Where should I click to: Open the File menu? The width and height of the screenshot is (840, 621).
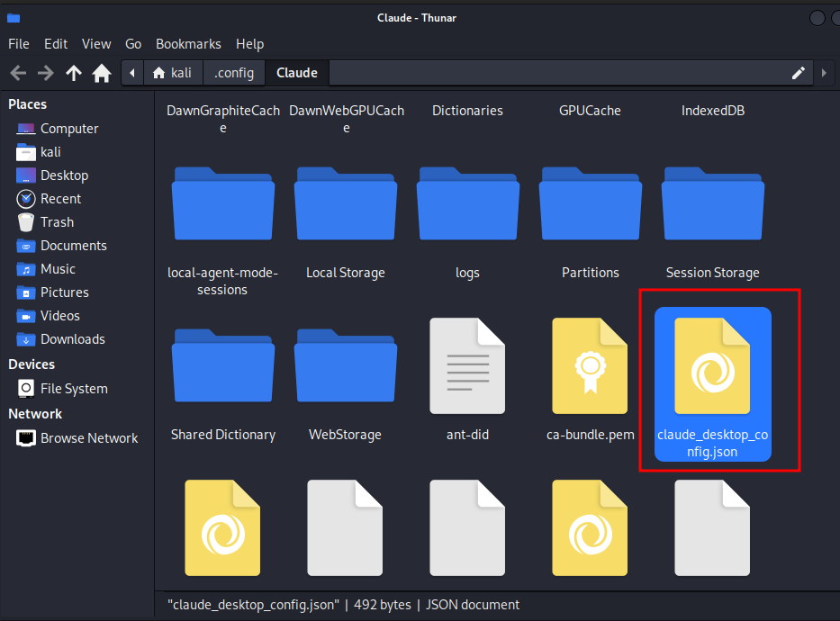(19, 44)
